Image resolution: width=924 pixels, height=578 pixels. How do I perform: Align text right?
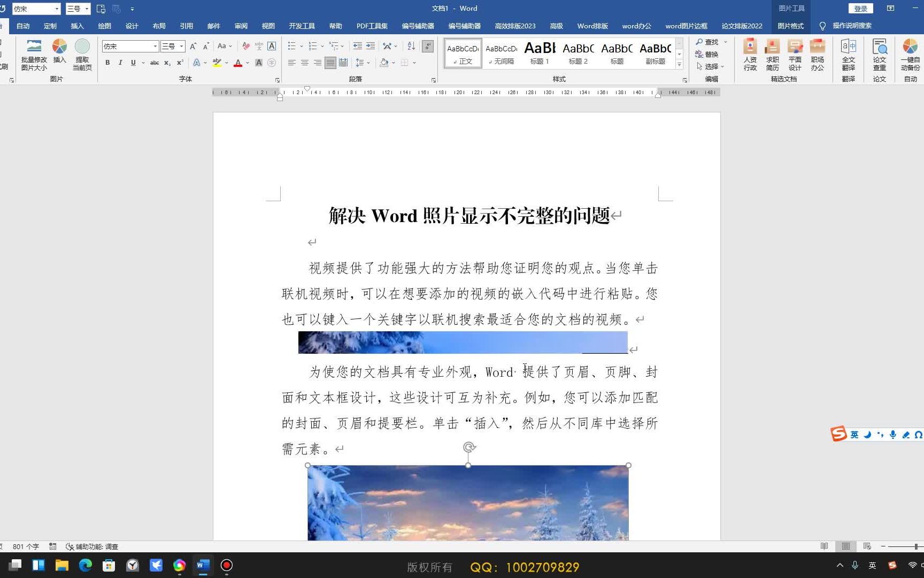(318, 63)
